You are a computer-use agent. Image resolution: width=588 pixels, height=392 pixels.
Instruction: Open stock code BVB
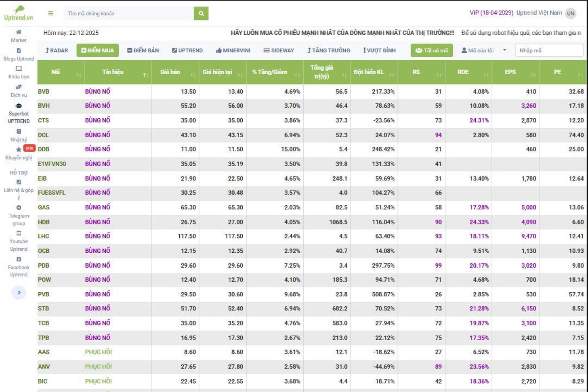[x=44, y=92]
